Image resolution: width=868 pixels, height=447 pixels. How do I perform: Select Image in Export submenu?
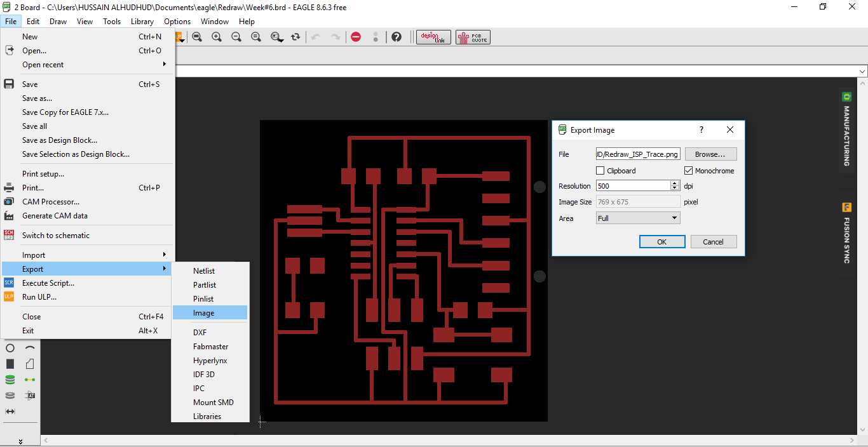coord(210,313)
